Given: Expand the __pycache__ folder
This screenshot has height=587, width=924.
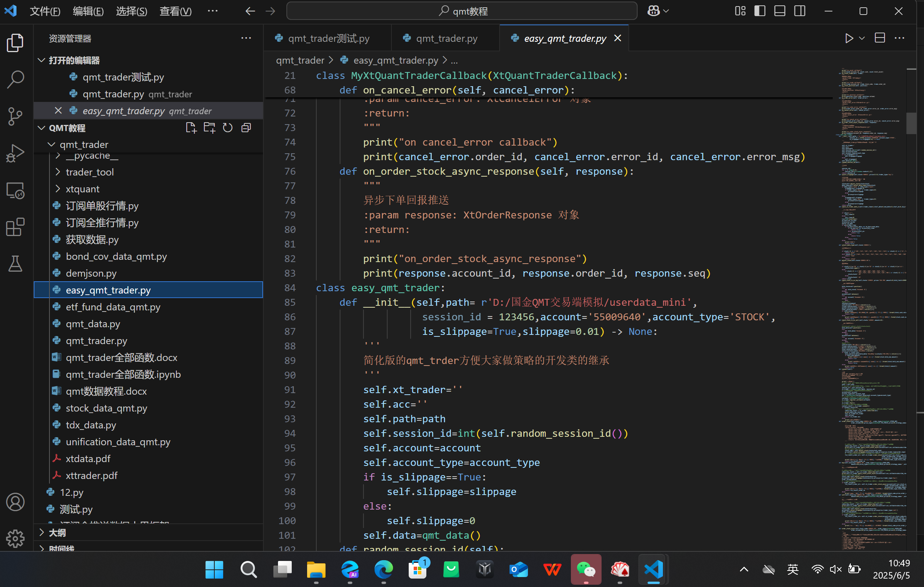Looking at the screenshot, I should 58,156.
